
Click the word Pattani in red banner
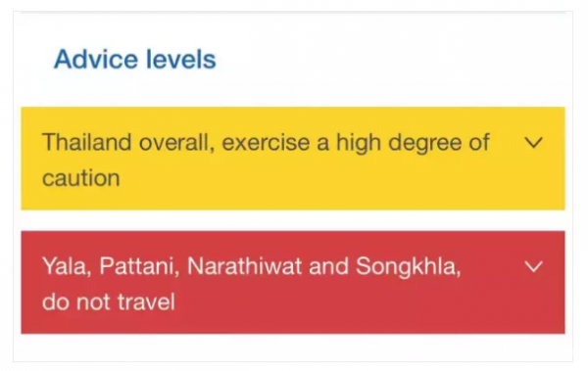point(139,266)
